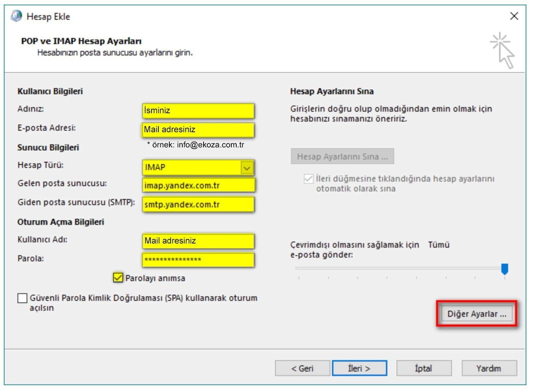Click the Kullanıcı Adı input field
534x392 pixels.
coord(198,241)
